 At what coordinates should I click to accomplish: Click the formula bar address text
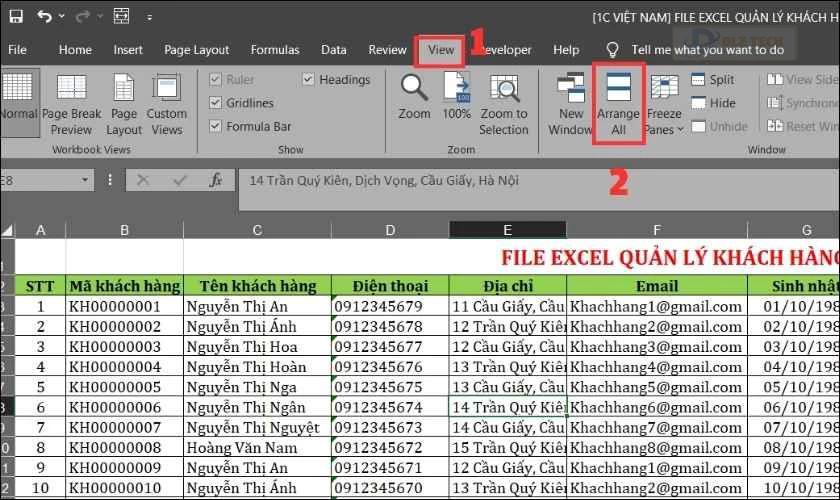point(384,181)
